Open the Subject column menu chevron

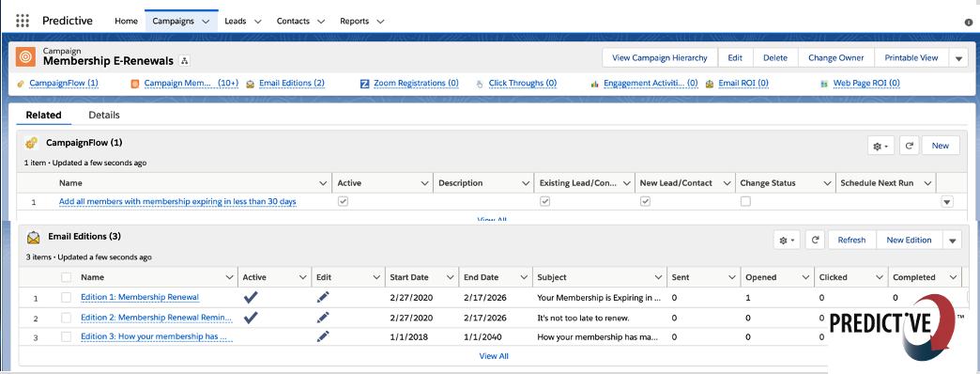coord(658,277)
